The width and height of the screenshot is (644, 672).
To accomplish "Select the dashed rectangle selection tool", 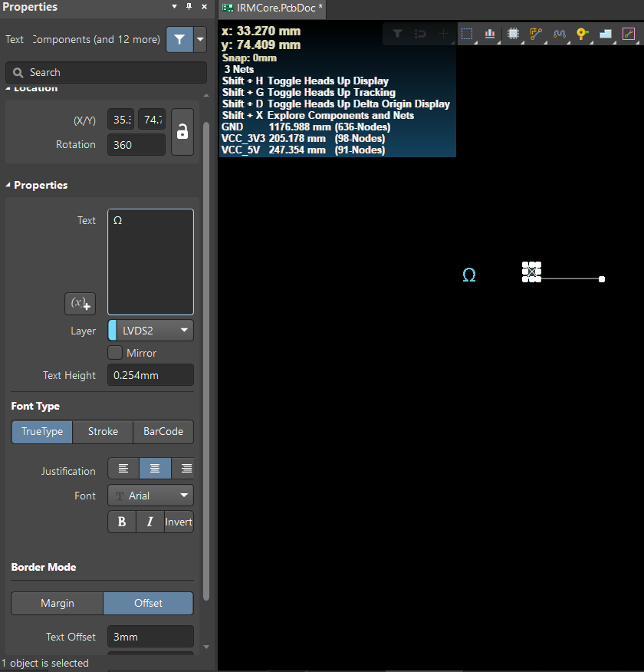I will [x=466, y=34].
